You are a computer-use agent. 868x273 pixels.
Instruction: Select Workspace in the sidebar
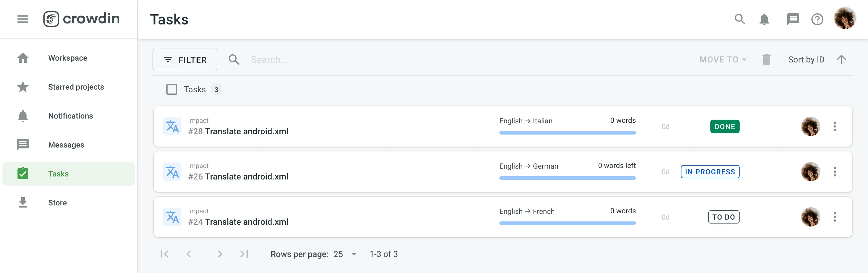coord(68,58)
